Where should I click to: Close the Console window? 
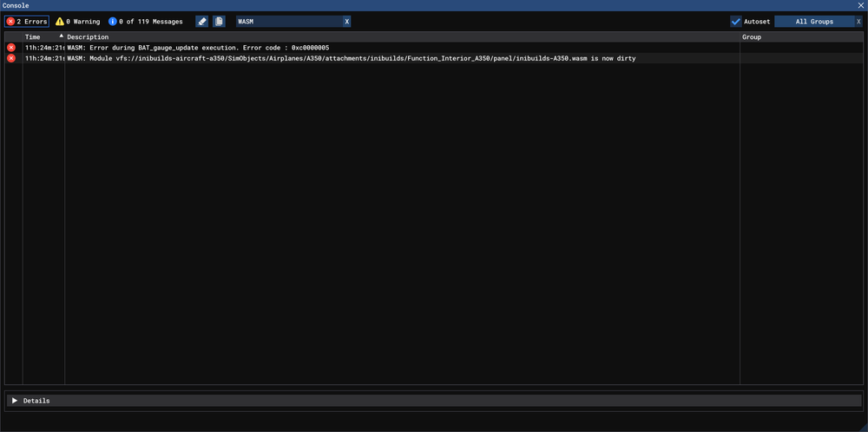(860, 5)
